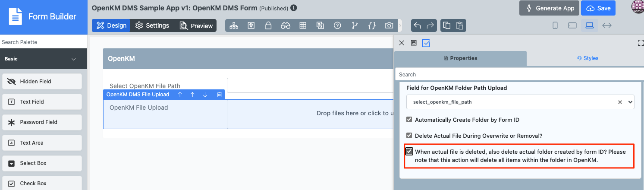Click the Generate App button
The width and height of the screenshot is (644, 190).
[x=549, y=8]
